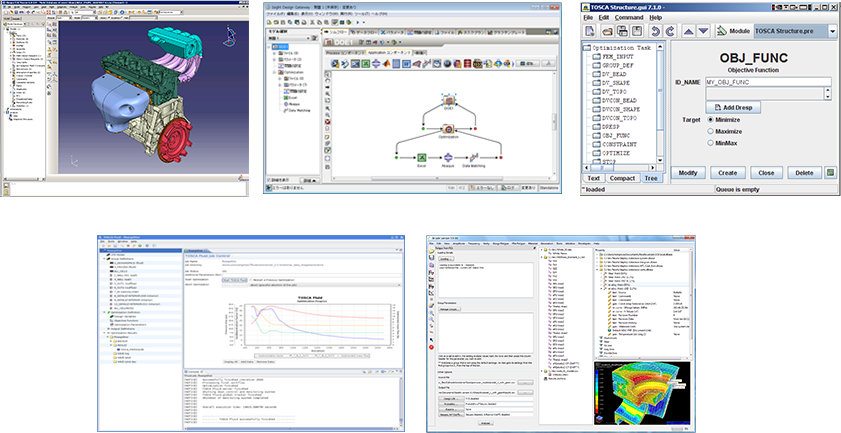Image resolution: width=841 pixels, height=433 pixels.
Task: Click the ID_NAME field containing MY_OBJ_FUNC
Action: tap(769, 82)
